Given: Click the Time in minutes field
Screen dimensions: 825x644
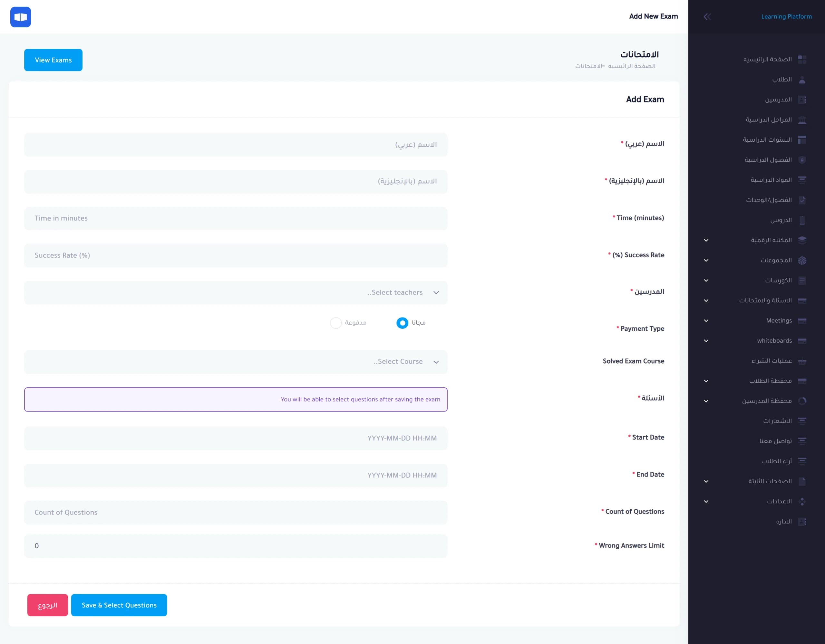Looking at the screenshot, I should pyautogui.click(x=236, y=218).
